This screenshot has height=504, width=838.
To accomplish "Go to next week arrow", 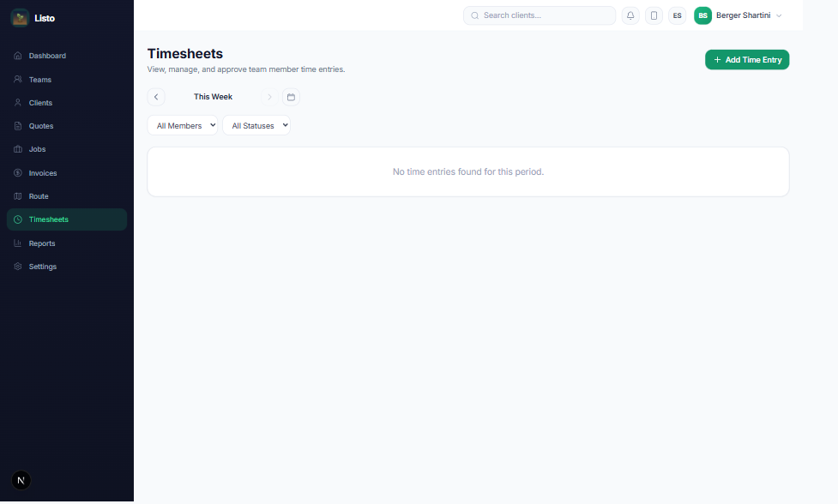I will pos(269,97).
